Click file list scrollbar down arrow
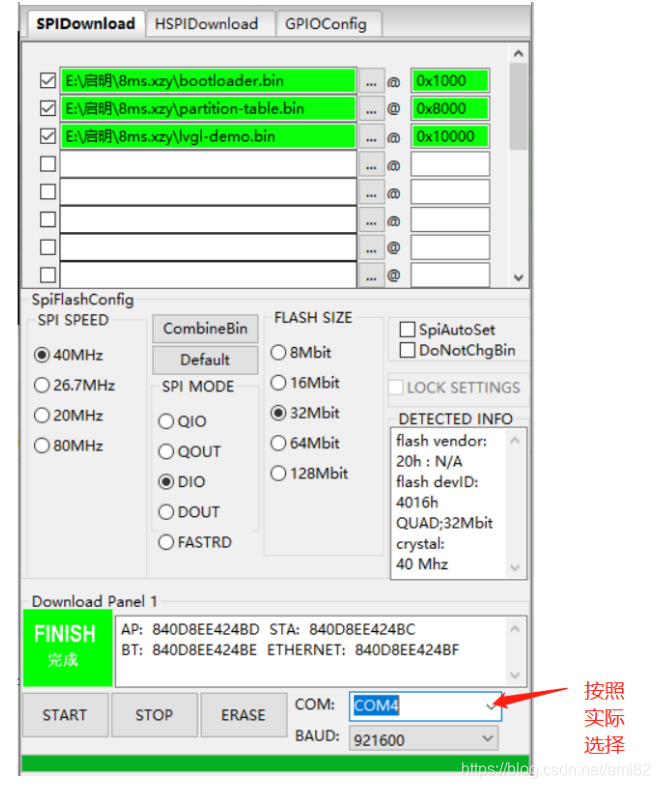 click(518, 277)
